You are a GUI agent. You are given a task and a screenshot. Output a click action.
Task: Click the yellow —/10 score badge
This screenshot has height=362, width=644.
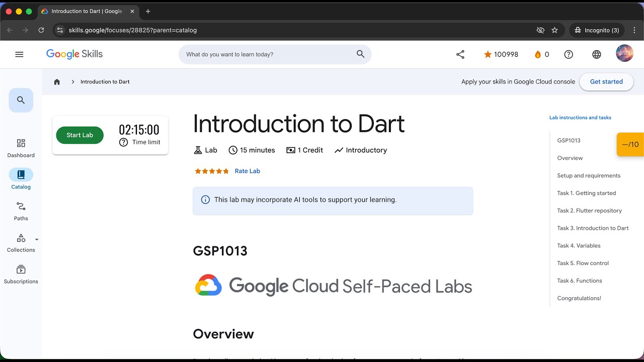tap(630, 144)
